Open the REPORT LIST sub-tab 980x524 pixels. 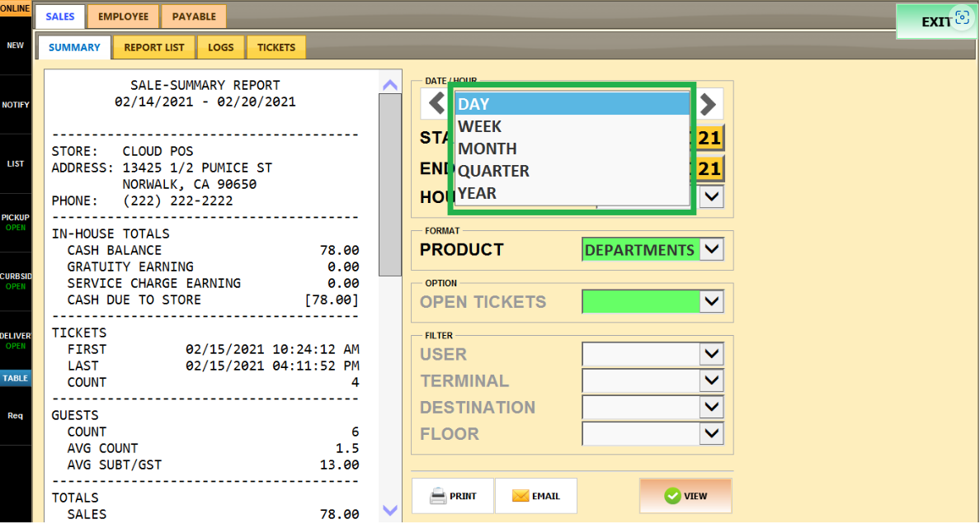point(153,48)
